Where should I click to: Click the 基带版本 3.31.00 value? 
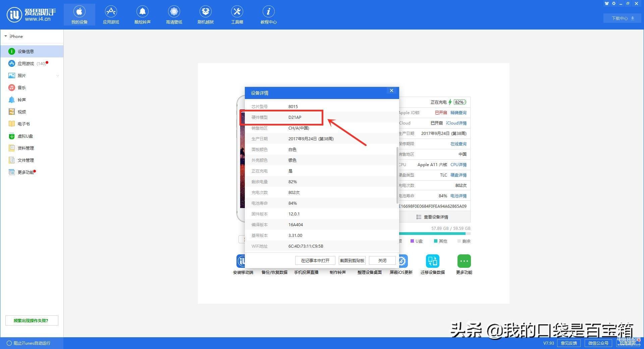(x=295, y=235)
